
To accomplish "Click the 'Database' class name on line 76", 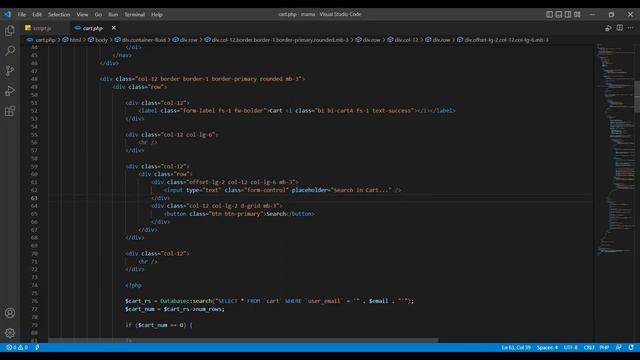I will click(x=173, y=301).
